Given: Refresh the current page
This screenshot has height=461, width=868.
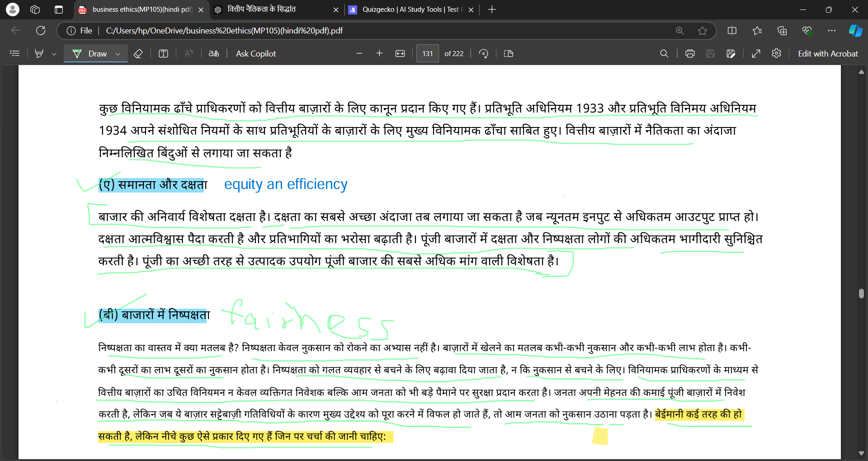Looking at the screenshot, I should tap(41, 30).
